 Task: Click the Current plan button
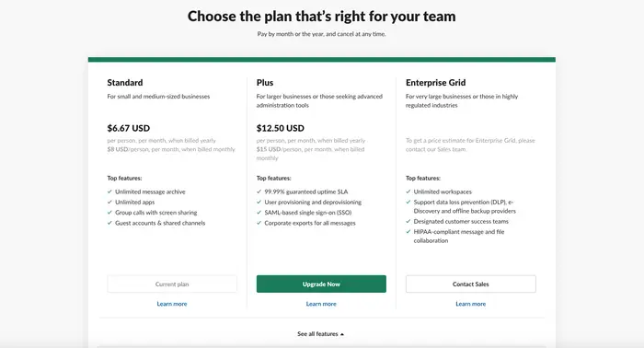coord(172,284)
